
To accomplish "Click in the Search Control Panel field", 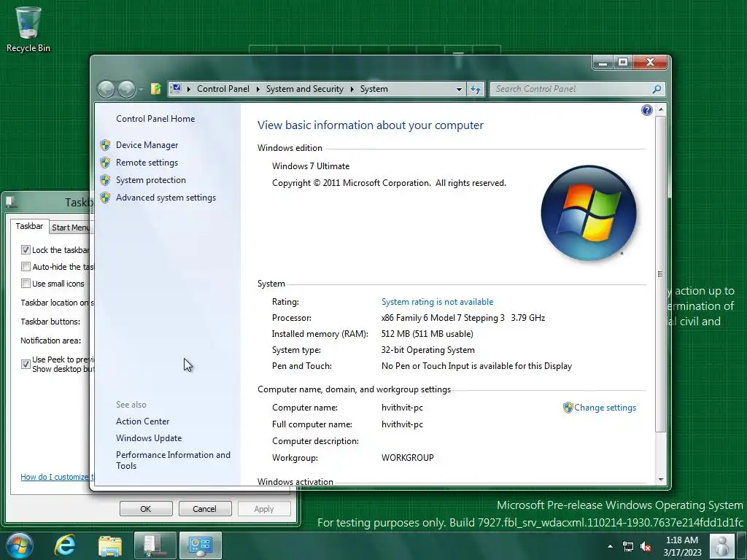I will [x=572, y=89].
